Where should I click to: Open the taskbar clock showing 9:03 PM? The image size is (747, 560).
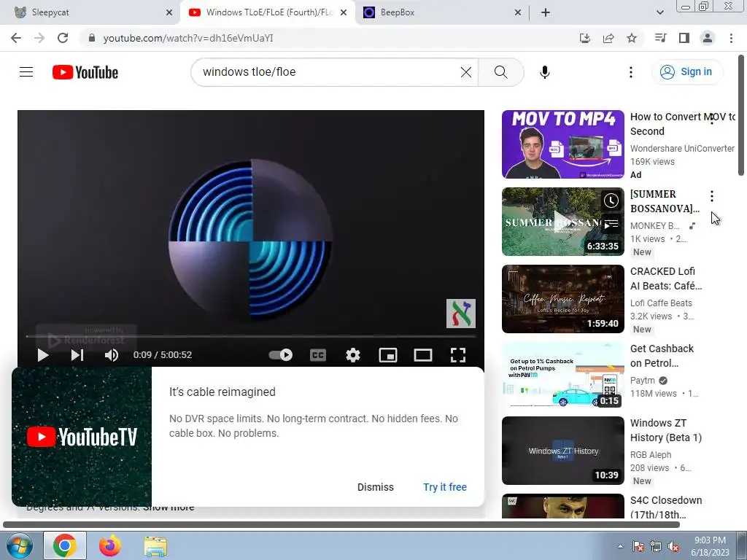point(710,546)
